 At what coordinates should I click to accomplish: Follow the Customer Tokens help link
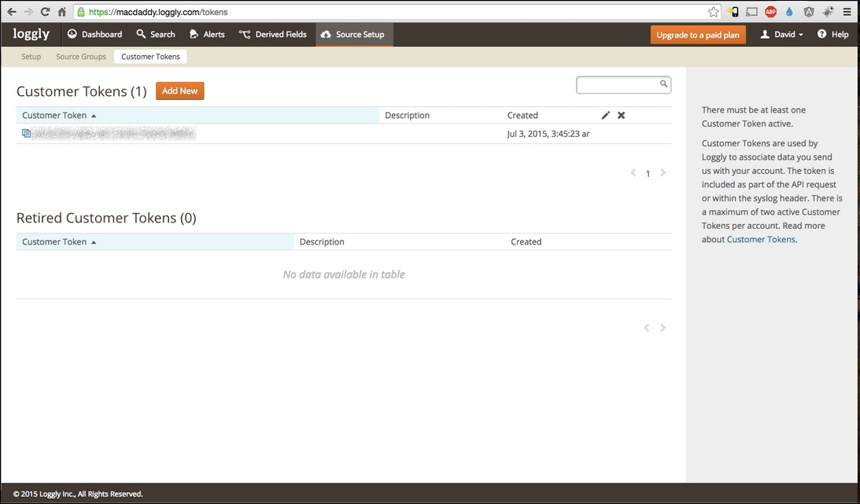pos(761,240)
